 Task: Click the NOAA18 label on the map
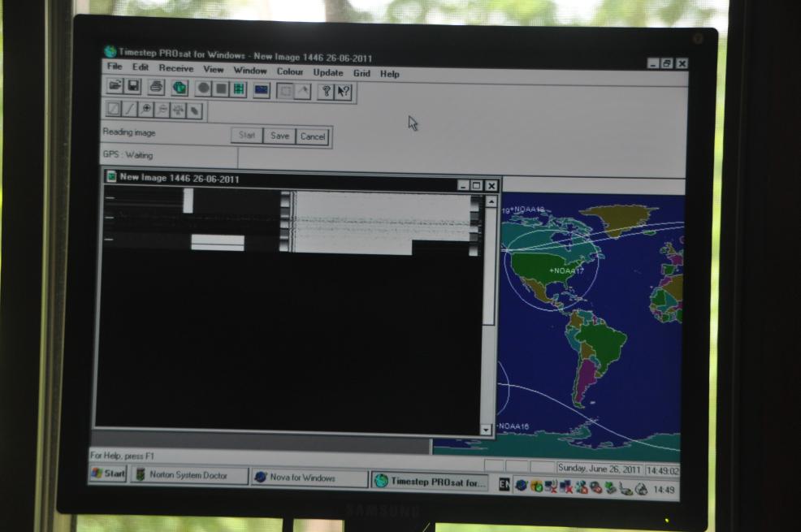click(529, 210)
